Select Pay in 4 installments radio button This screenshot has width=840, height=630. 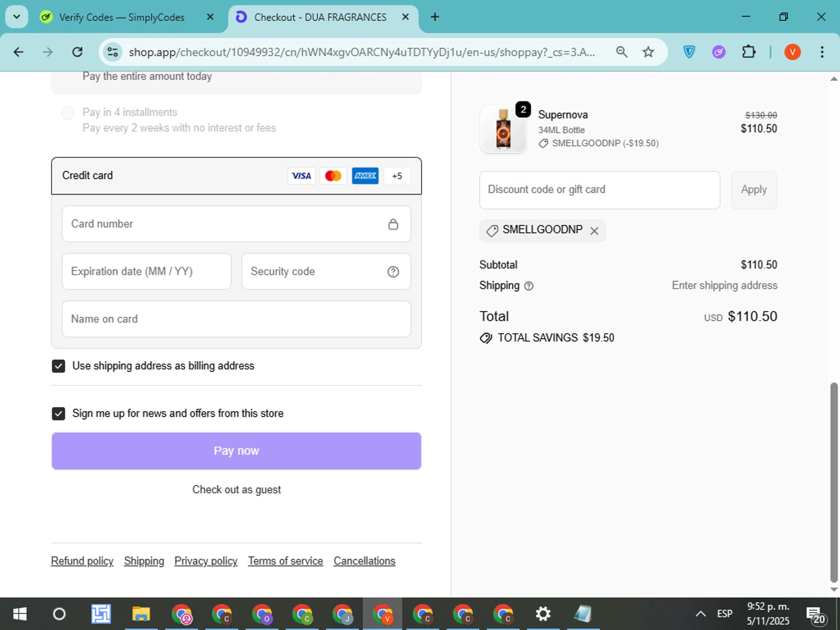[x=68, y=113]
